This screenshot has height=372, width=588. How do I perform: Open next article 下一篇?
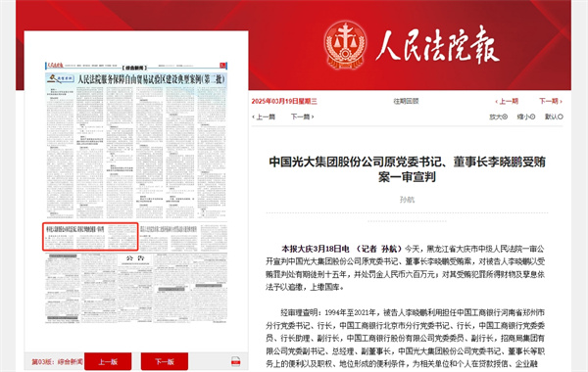[302, 116]
